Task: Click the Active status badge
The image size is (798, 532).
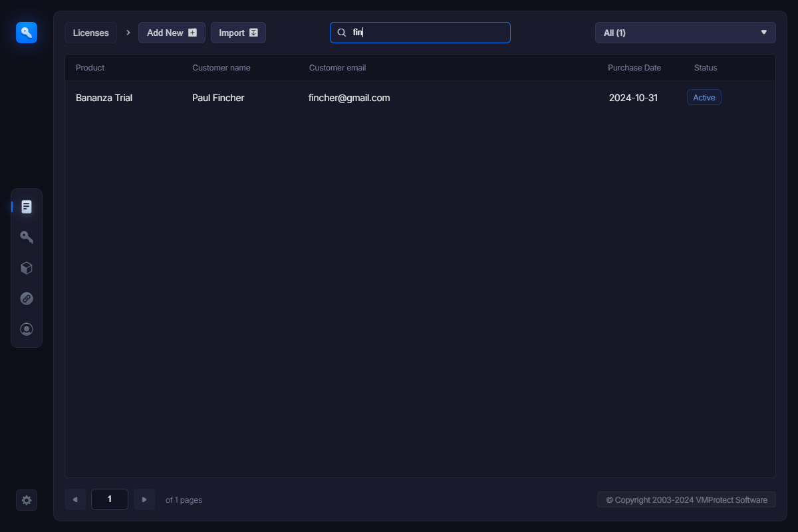Action: (704, 98)
